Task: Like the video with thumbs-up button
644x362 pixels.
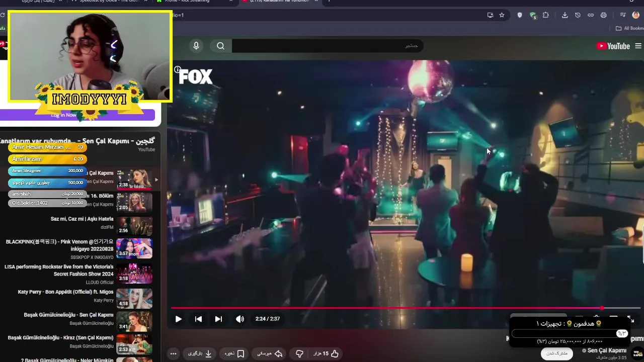Action: click(326, 353)
